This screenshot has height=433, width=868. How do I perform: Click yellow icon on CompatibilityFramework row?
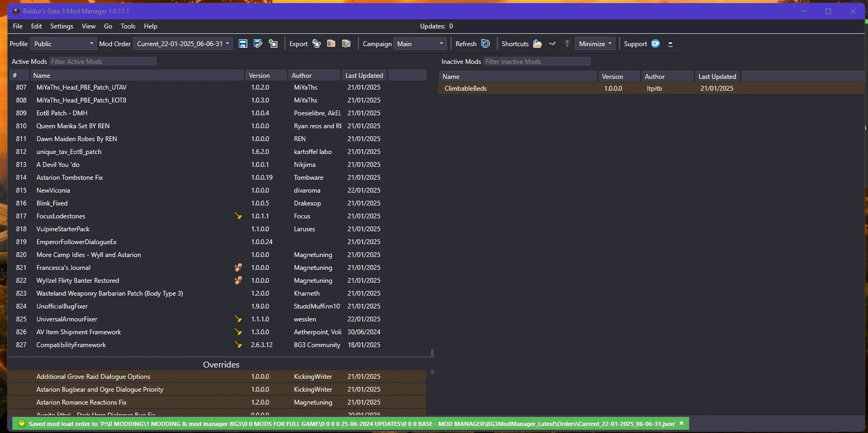tap(238, 344)
